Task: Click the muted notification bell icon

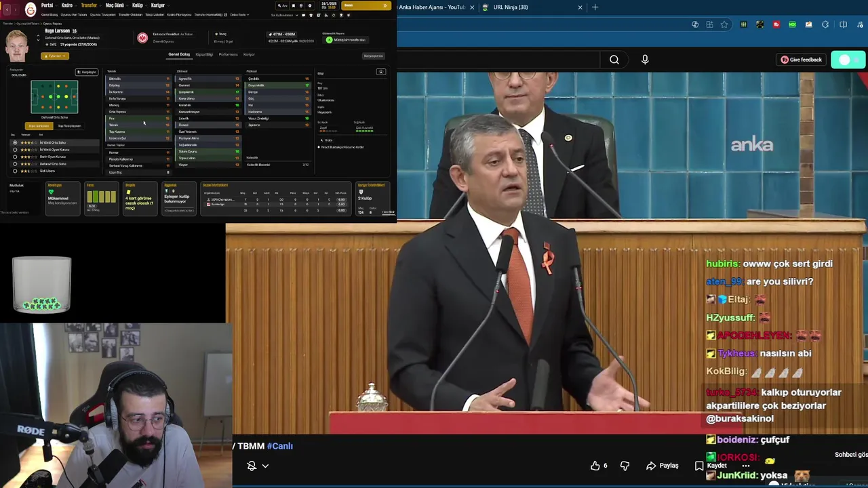Action: click(252, 466)
